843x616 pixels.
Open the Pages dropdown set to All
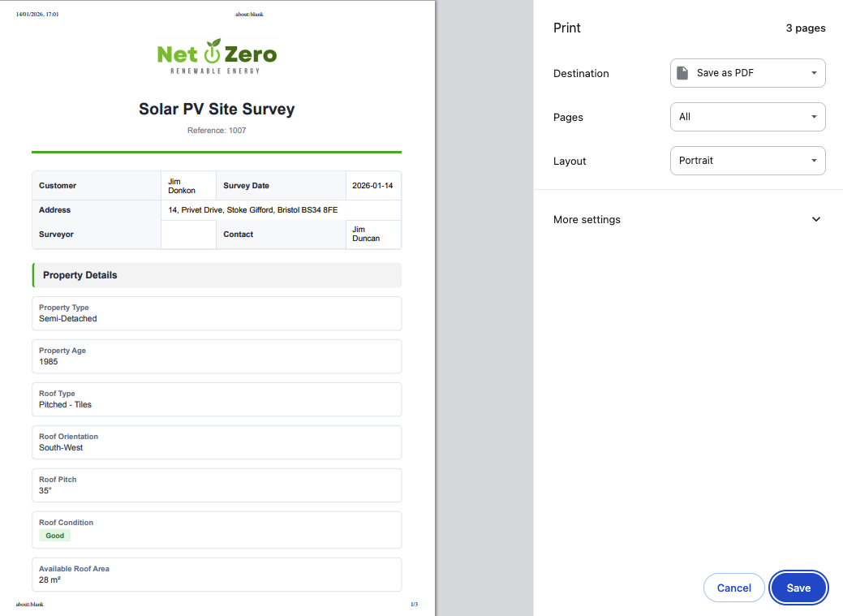[746, 117]
